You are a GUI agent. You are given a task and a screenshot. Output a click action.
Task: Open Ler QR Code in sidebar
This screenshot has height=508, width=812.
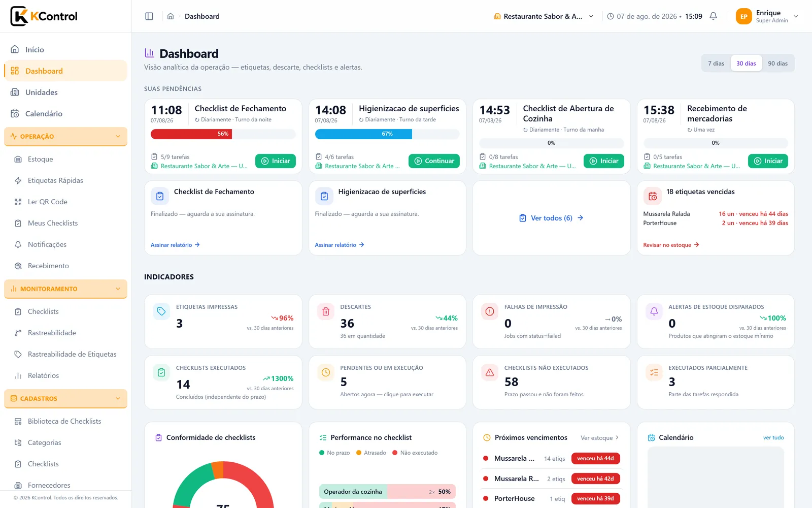(65, 202)
